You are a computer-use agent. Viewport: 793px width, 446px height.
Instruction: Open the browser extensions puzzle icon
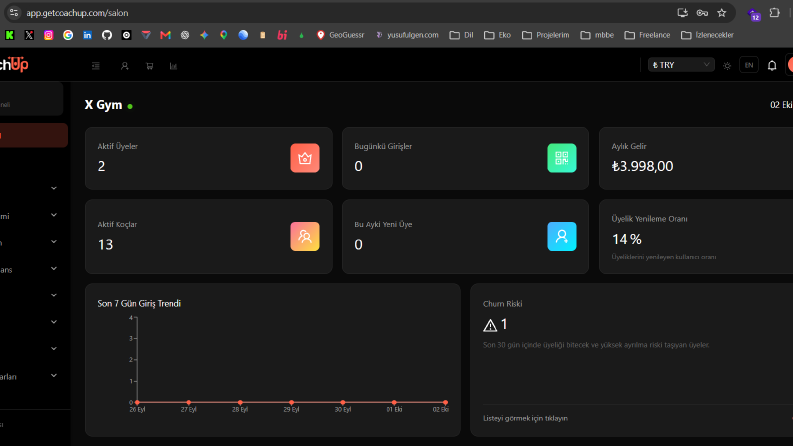(x=774, y=13)
